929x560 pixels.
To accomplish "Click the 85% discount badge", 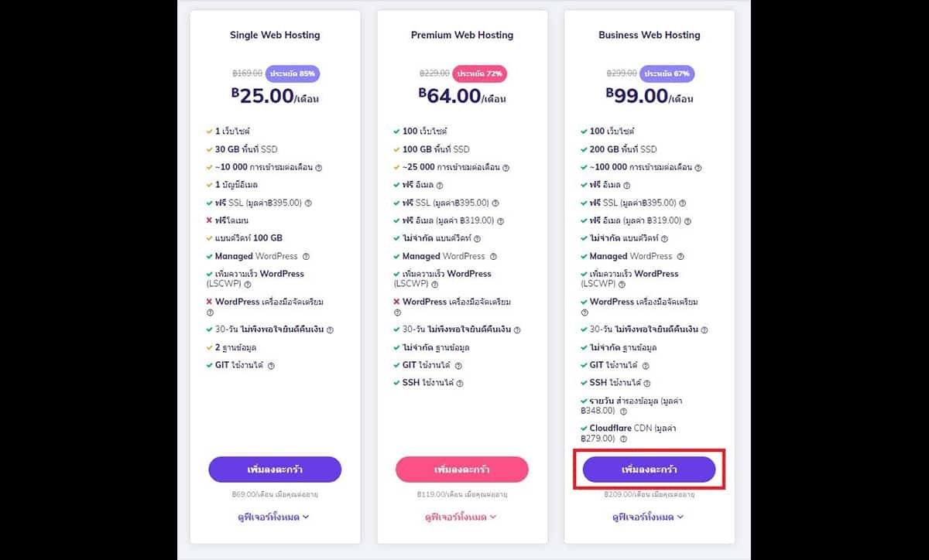I will pyautogui.click(x=293, y=73).
